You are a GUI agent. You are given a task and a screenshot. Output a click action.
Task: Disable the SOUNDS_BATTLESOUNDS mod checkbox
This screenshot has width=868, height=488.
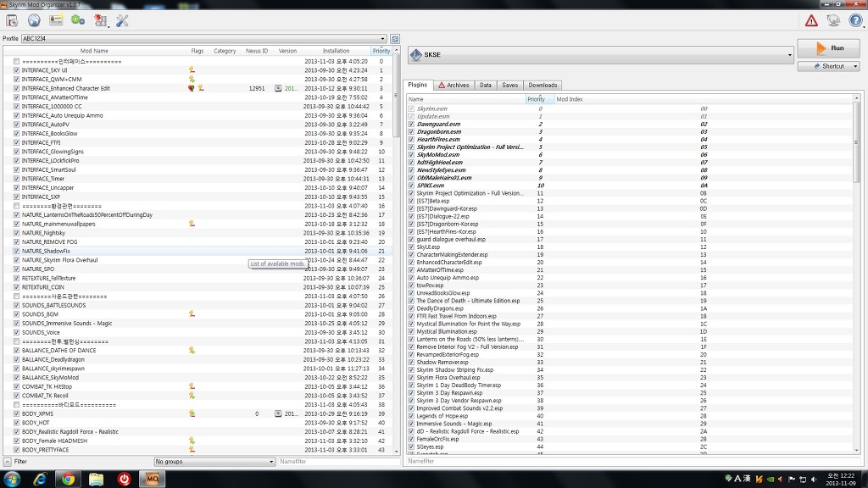[x=17, y=305]
